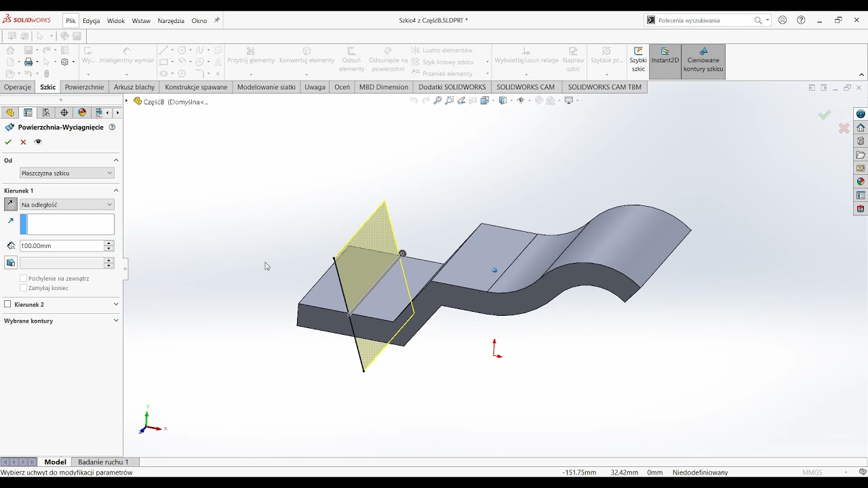This screenshot has width=868, height=488.
Task: Open the Płaszczyzna szkicu dropdown
Action: point(66,173)
